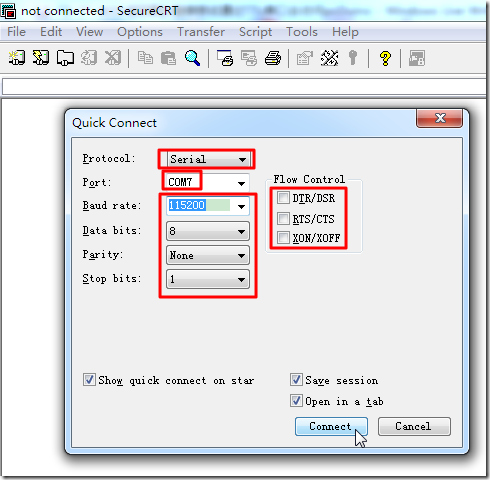Click the Quick Connect lightning icon
This screenshot has width=490, height=480.
click(x=41, y=58)
